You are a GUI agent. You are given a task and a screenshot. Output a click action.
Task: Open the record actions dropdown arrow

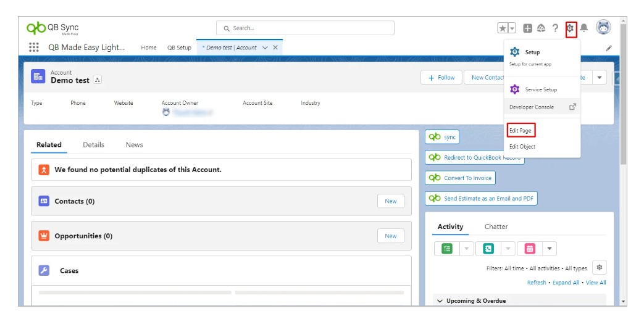[599, 78]
